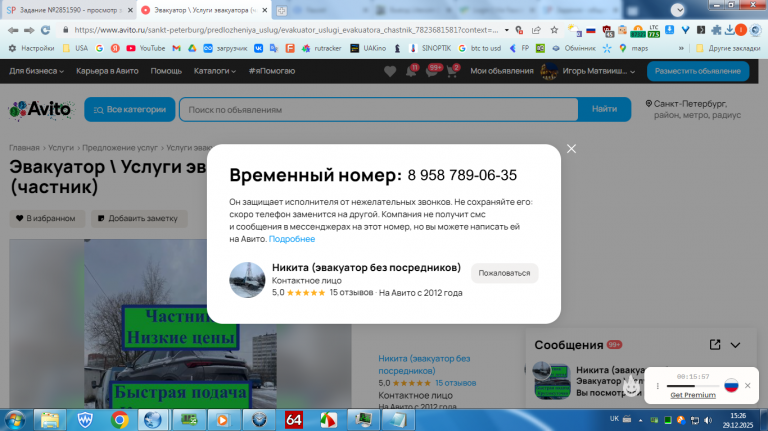The height and width of the screenshot is (431, 768).
Task: Show more bookmarks chevron
Action: coord(681,48)
